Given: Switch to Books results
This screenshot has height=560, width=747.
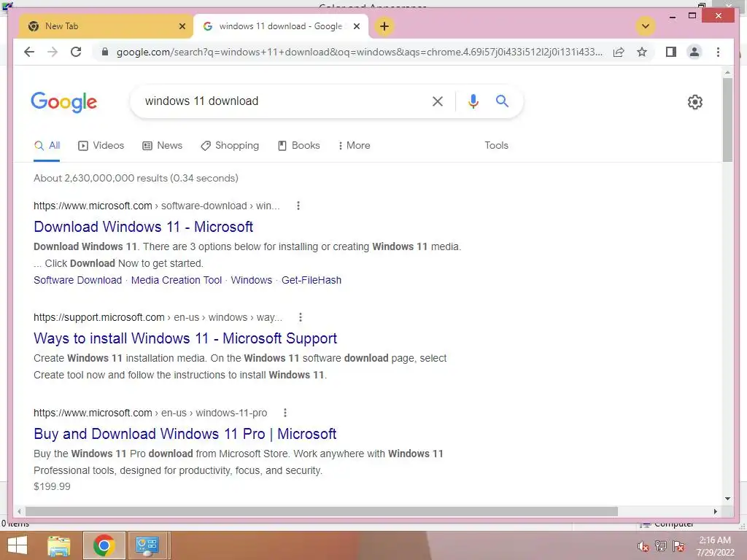Looking at the screenshot, I should pos(298,146).
